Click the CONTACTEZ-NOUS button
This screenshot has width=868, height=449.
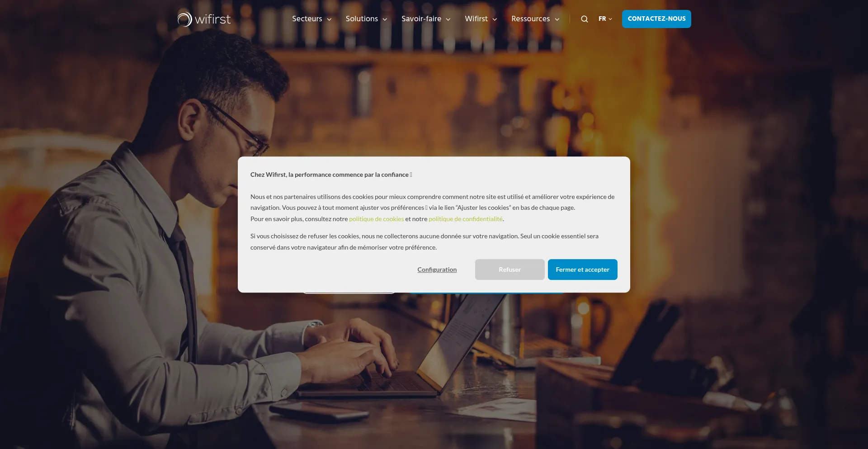coord(656,19)
